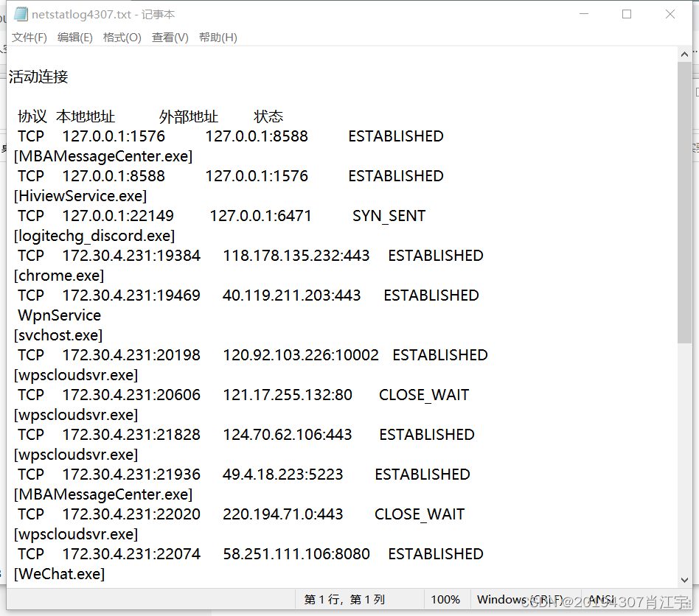Image resolution: width=699 pixels, height=616 pixels.
Task: Click [svchost.exe] process line
Action: (58, 335)
